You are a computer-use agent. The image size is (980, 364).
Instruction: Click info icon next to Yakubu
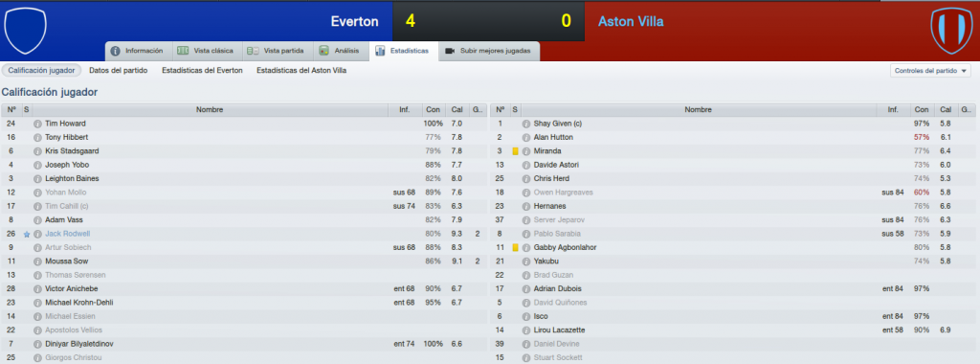click(x=526, y=262)
